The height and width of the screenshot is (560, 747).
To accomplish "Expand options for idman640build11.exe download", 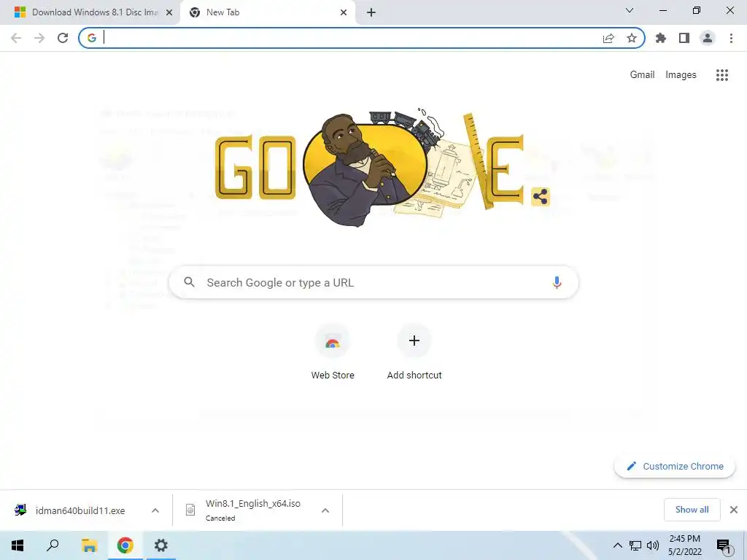I will [x=155, y=510].
